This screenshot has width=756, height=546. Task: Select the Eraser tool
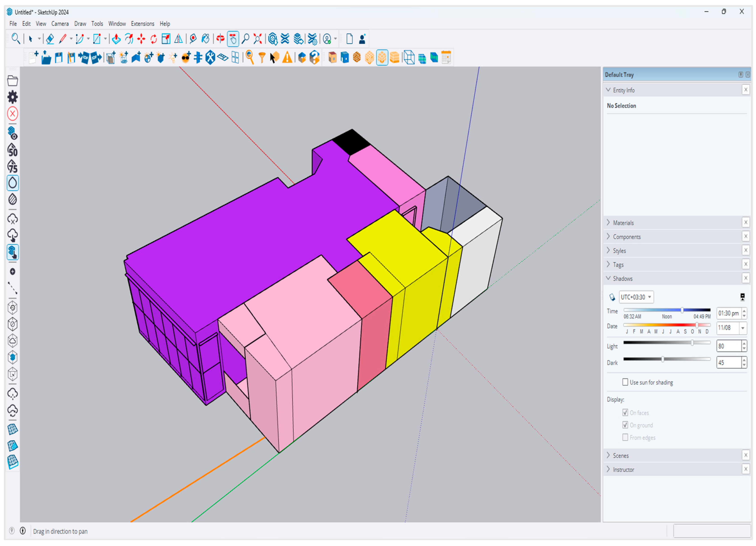point(50,39)
